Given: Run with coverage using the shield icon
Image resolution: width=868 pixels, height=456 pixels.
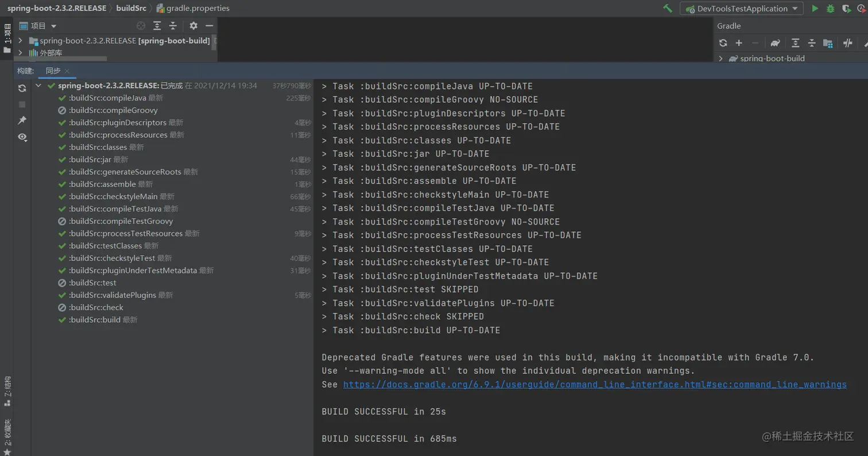Looking at the screenshot, I should (846, 9).
